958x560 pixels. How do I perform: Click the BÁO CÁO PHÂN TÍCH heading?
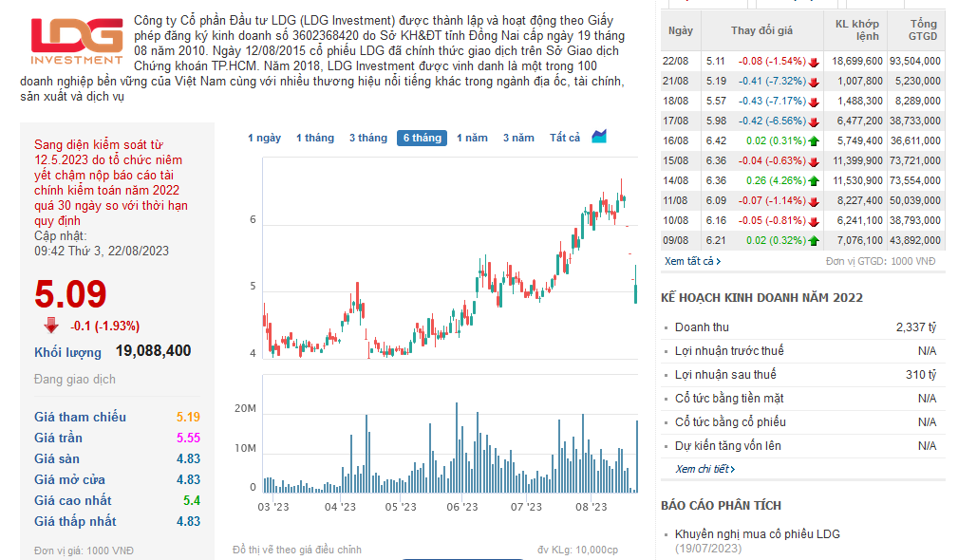coord(721,506)
